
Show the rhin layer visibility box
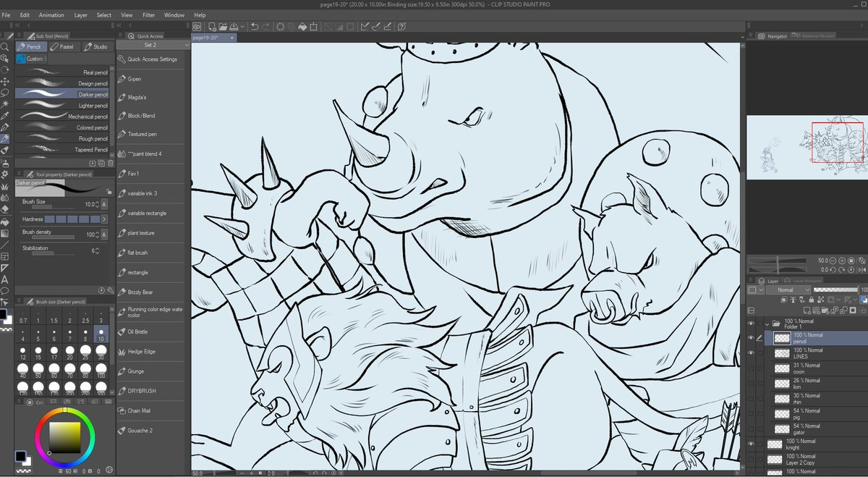(x=751, y=399)
